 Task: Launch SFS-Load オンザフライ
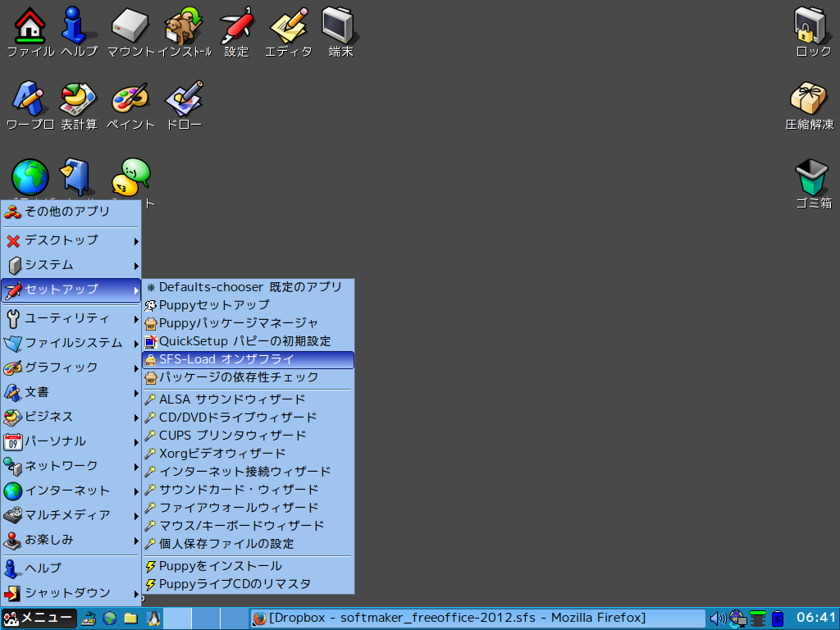[248, 360]
